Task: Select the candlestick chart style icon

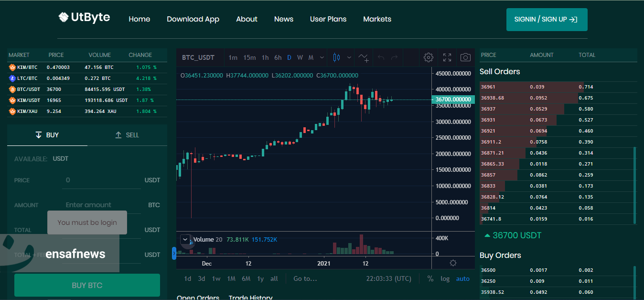Action: [336, 57]
